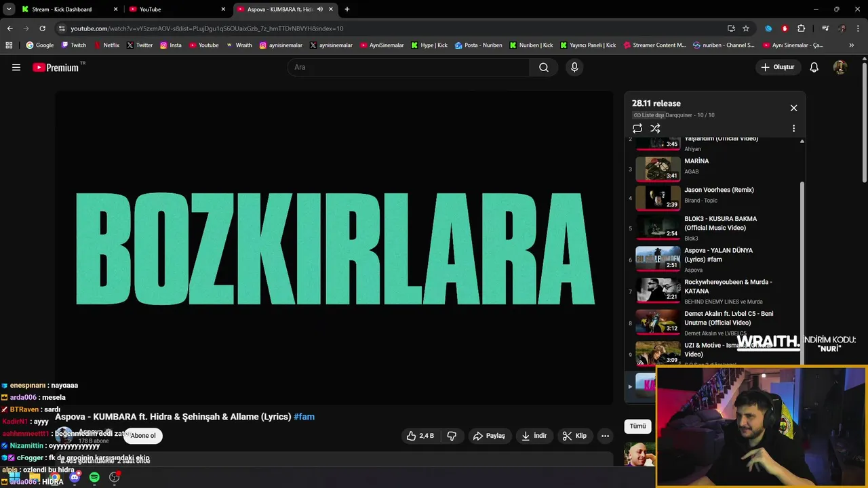Open Netflix bookmark
This screenshot has width=868, height=488.
106,45
